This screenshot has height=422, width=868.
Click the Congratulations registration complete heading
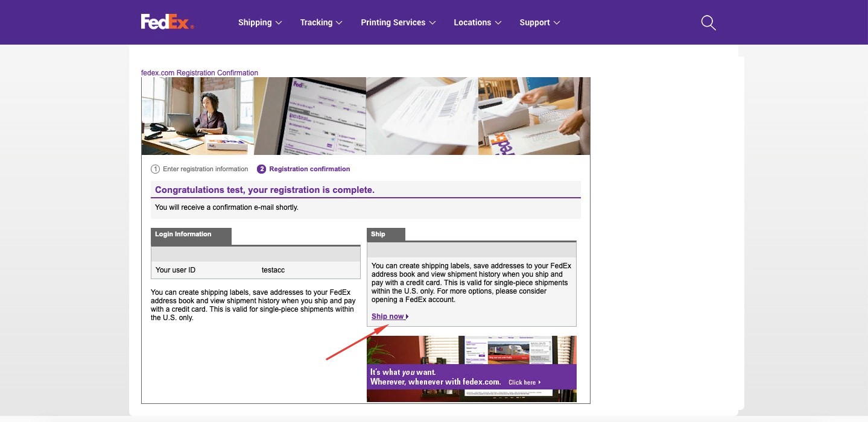(x=265, y=190)
